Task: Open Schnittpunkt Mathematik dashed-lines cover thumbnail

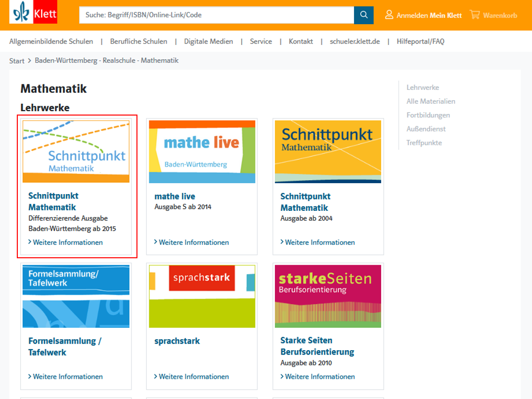Action: (76, 152)
